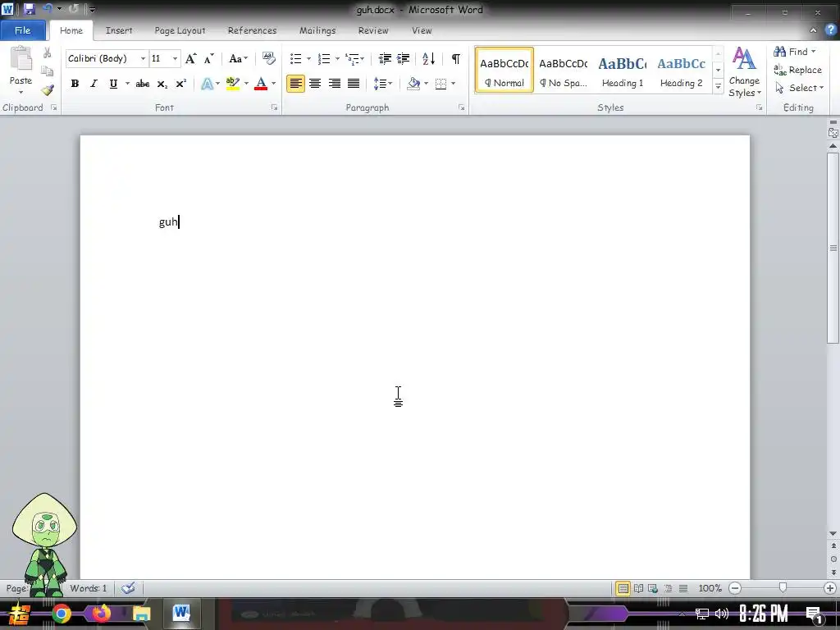Click Words: 1 count in status bar
This screenshot has height=630, width=840.
pos(89,588)
